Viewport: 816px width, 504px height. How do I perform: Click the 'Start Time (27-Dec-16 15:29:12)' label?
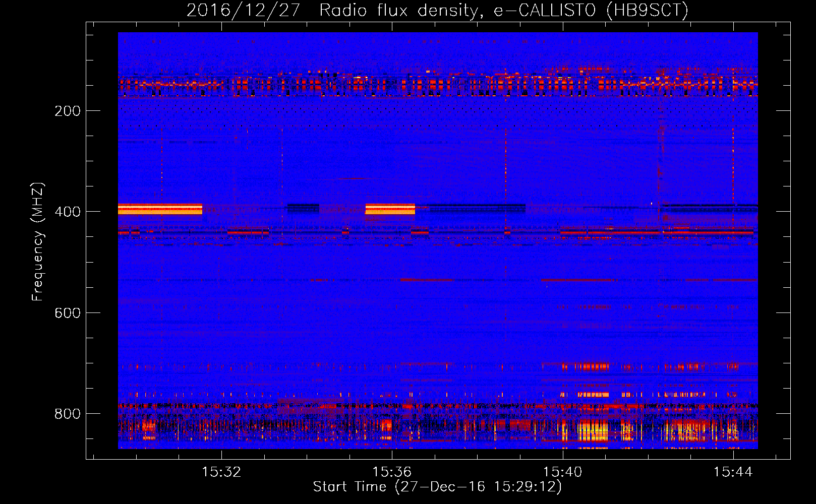point(437,487)
